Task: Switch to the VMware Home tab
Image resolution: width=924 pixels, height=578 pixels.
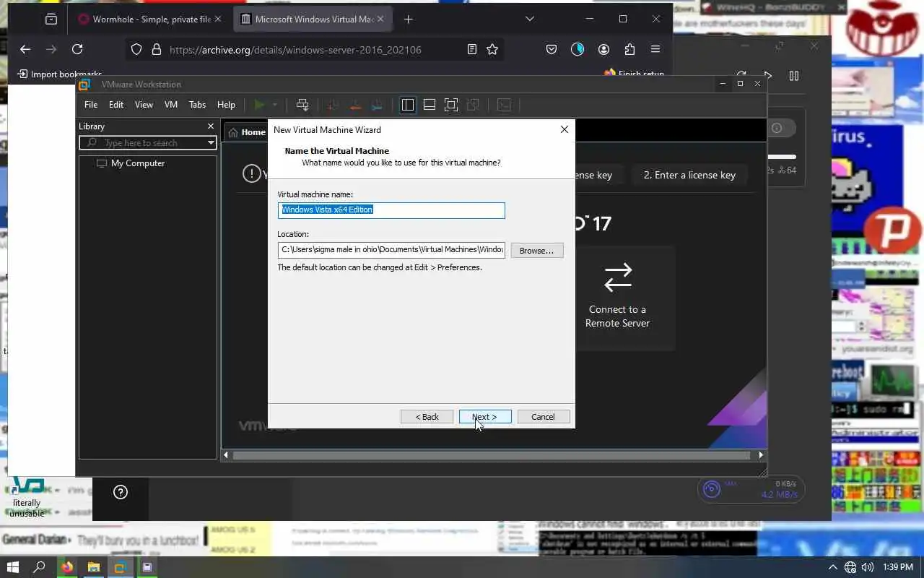Action: coord(247,132)
